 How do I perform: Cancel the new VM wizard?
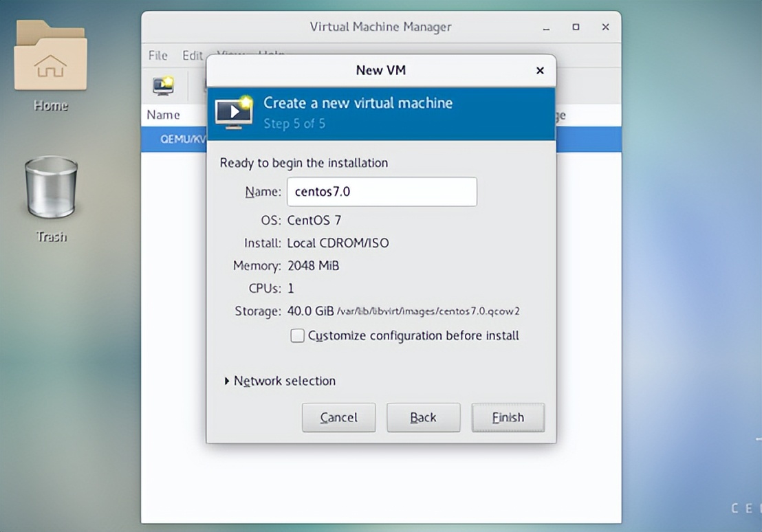pyautogui.click(x=338, y=417)
